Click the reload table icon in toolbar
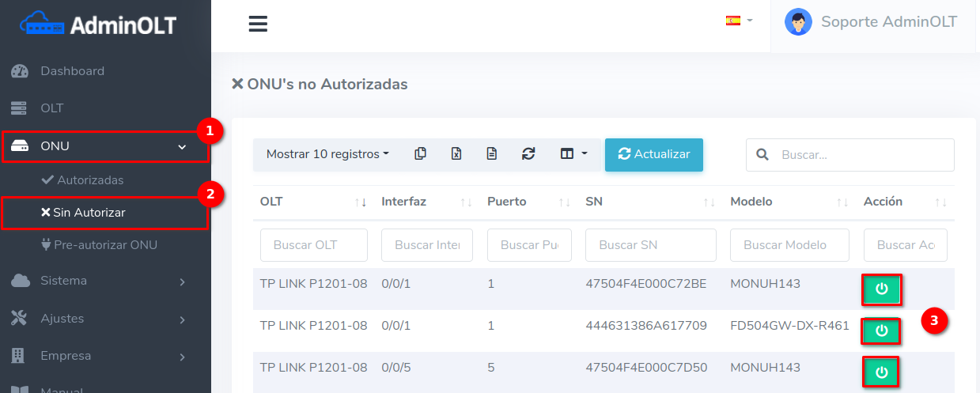Image resolution: width=980 pixels, height=393 pixels. click(528, 154)
